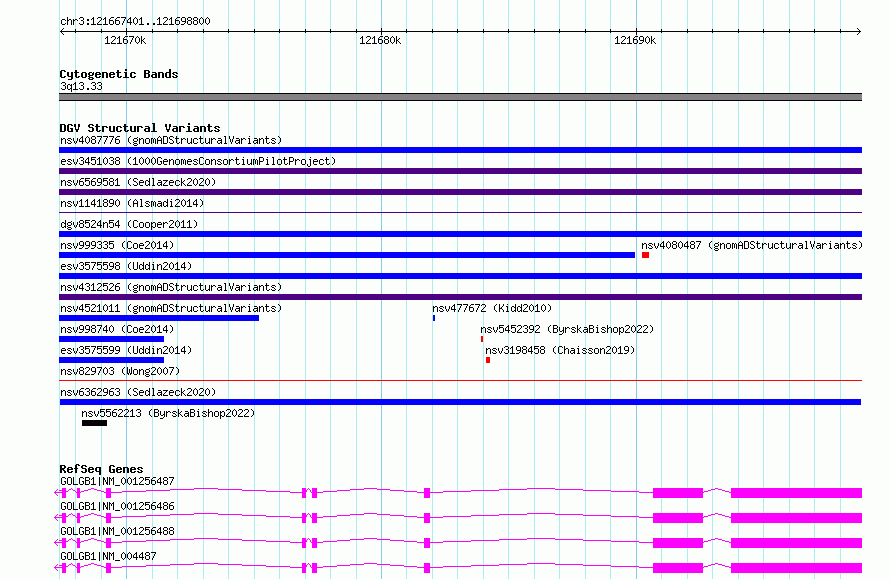Click the nsv4087776 gnomAD variant bar

(460, 150)
